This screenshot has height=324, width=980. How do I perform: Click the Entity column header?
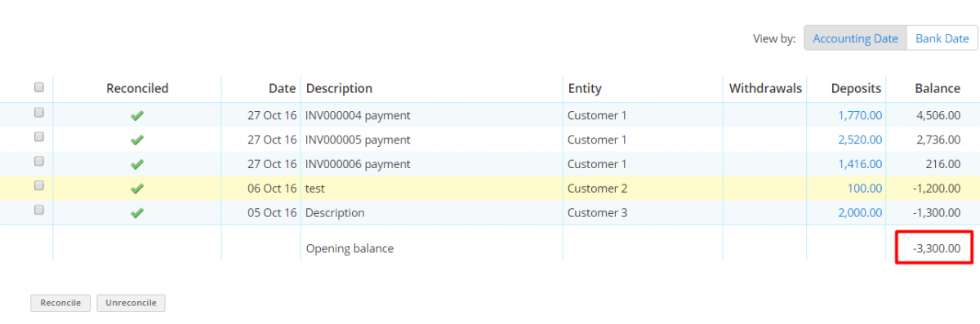click(x=585, y=88)
